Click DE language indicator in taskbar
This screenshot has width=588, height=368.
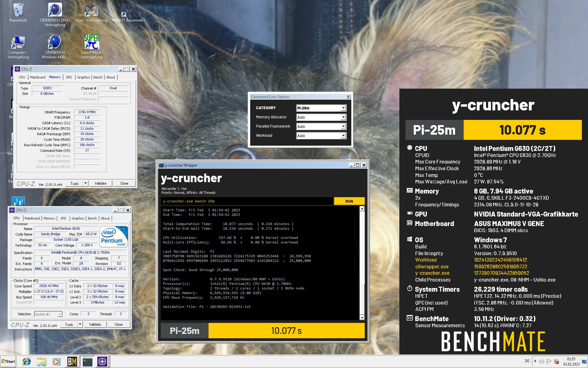pyautogui.click(x=527, y=361)
